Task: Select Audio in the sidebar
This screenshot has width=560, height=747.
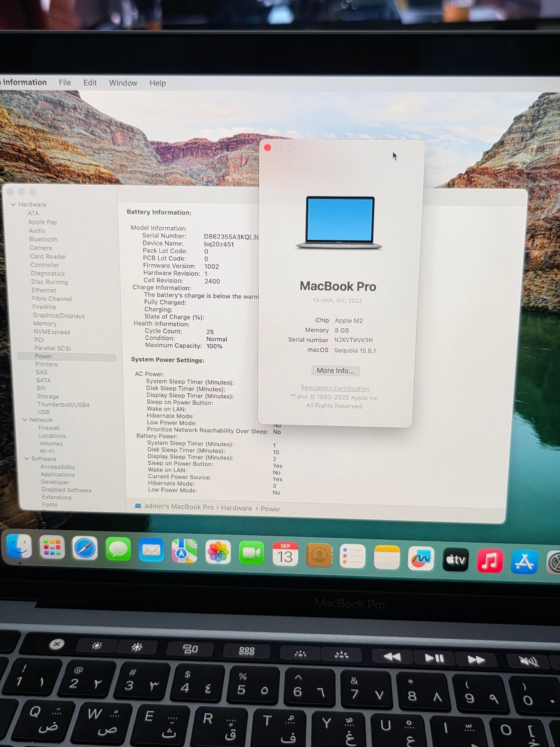Action: coord(37,231)
